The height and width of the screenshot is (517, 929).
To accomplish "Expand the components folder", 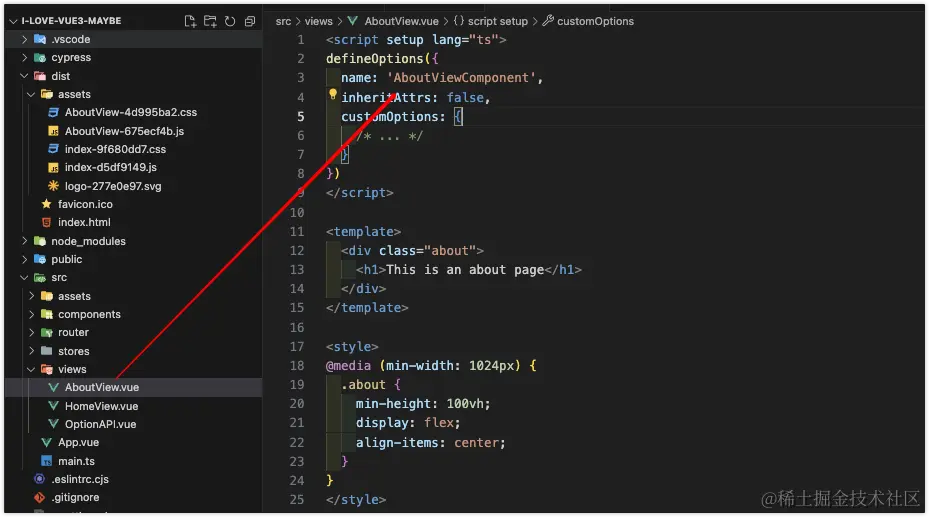I will tap(31, 314).
